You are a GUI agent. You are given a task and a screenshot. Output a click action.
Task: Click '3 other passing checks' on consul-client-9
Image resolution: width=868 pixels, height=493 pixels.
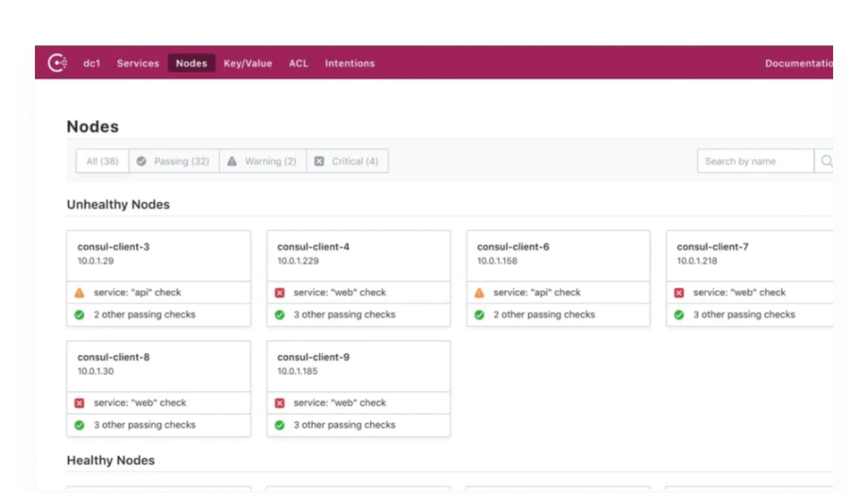[345, 424]
